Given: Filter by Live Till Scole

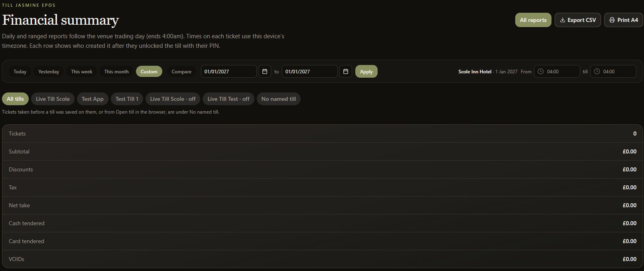Looking at the screenshot, I should tap(53, 99).
